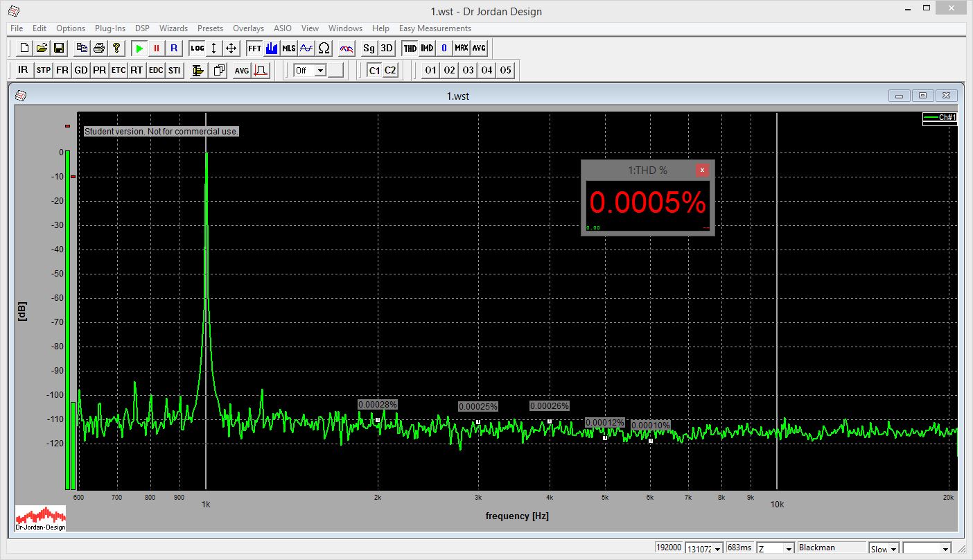Toggle the AVG button in the top toolbar

point(479,48)
